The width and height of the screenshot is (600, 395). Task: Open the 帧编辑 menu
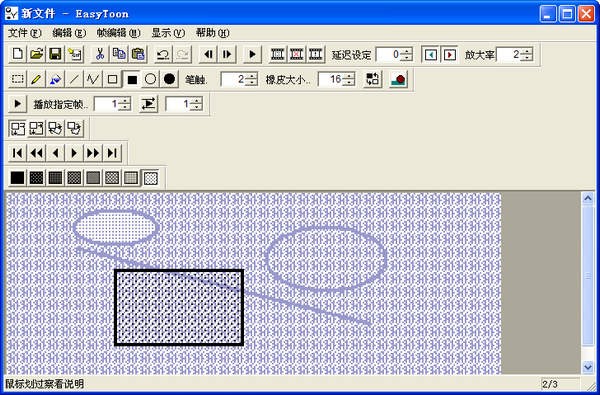[118, 33]
